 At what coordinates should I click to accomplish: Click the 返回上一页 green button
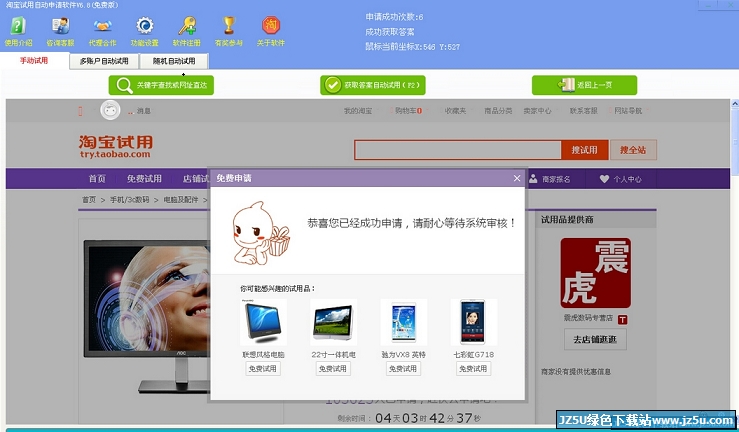coord(584,85)
